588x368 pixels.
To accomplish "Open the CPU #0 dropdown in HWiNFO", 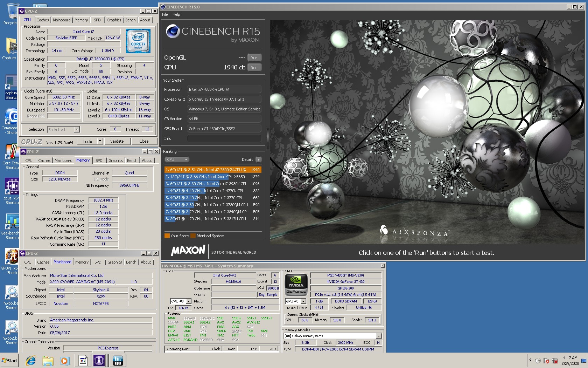I will pyautogui.click(x=181, y=301).
